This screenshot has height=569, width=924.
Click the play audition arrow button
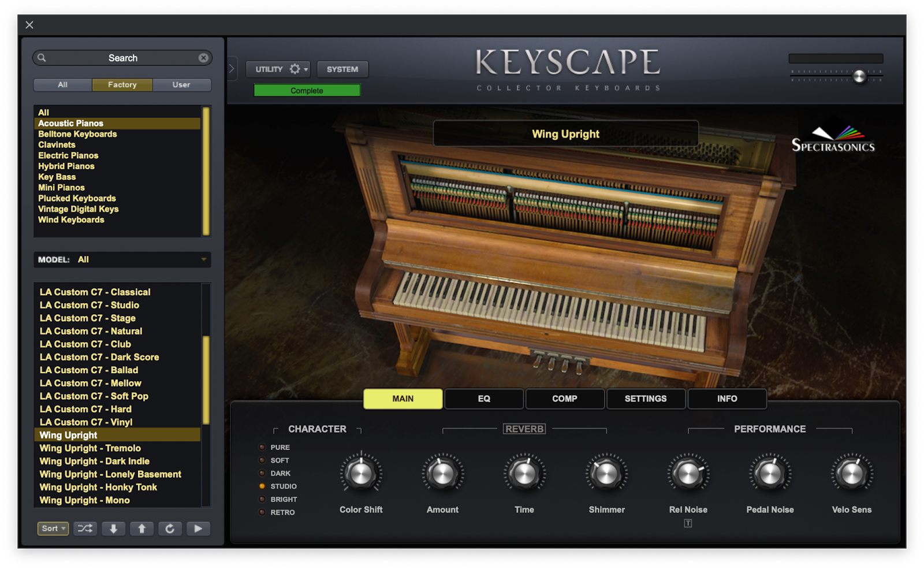(198, 529)
